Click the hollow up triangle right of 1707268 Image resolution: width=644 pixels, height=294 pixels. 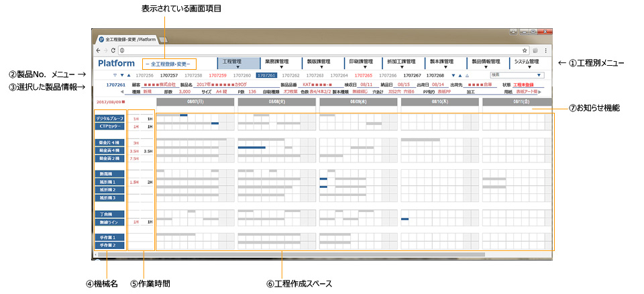[x=467, y=75]
